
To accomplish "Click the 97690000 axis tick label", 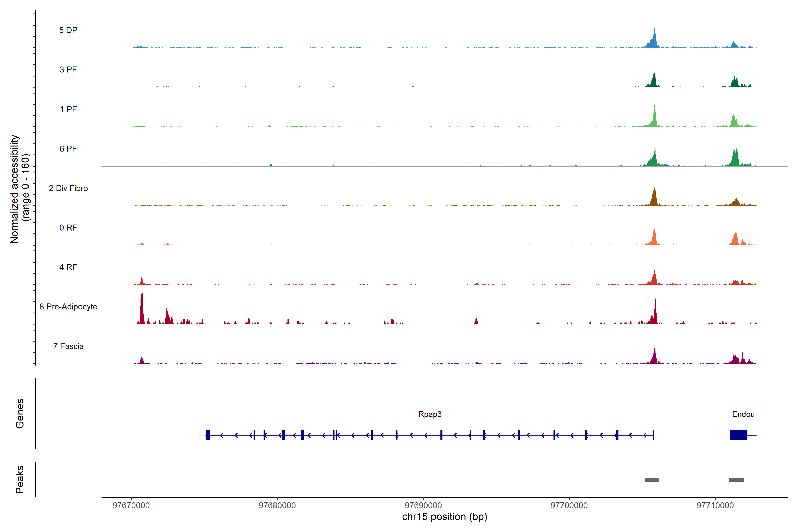I will point(423,505).
